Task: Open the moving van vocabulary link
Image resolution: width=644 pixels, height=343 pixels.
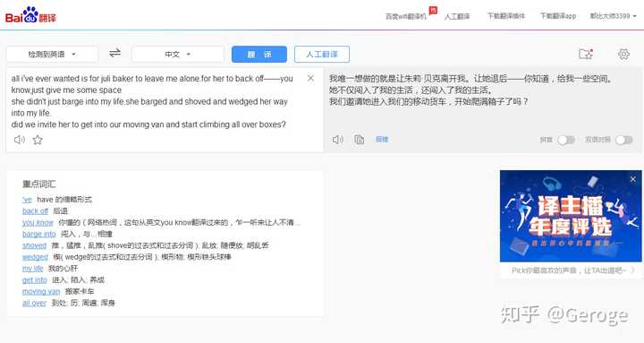Action: [41, 292]
